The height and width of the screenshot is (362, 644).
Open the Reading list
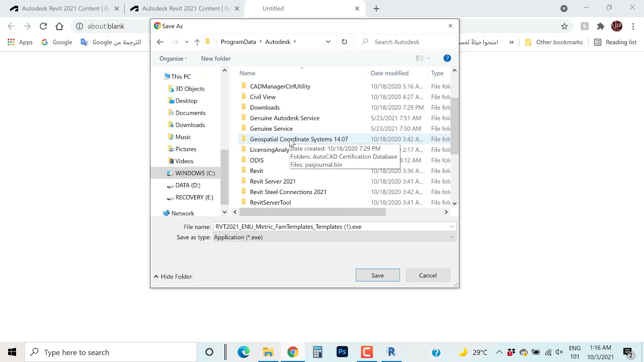click(615, 42)
